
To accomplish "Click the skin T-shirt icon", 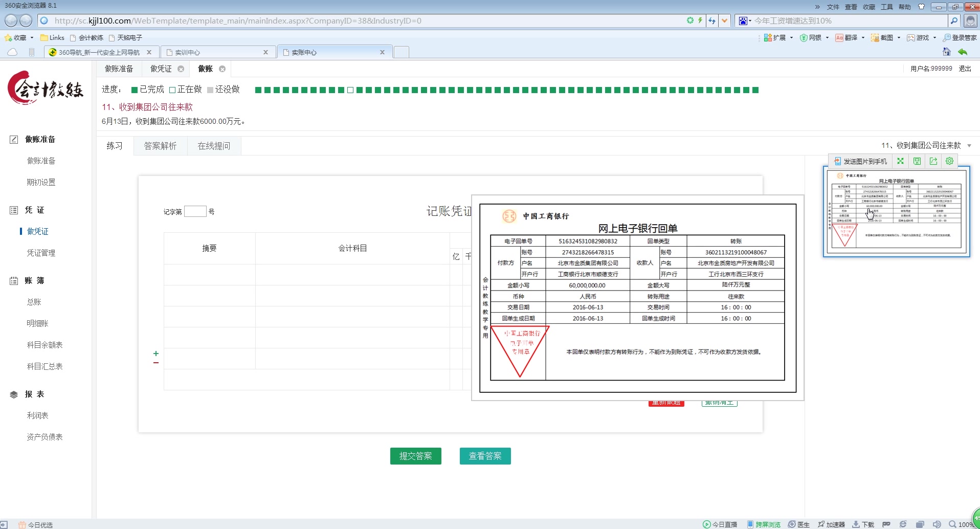I will click(x=921, y=7).
